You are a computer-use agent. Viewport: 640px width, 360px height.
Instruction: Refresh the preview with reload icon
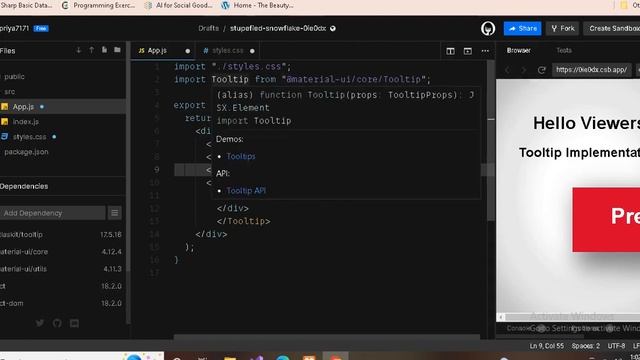click(541, 70)
